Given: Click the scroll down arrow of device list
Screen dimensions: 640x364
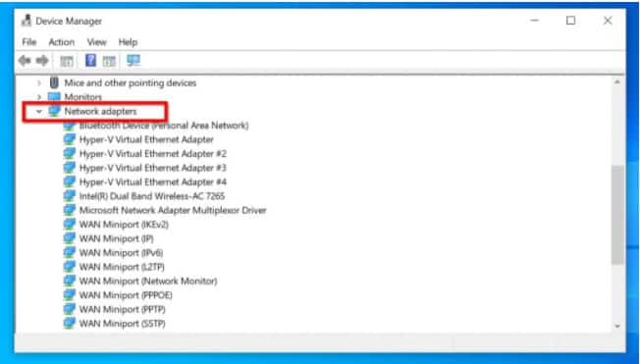Looking at the screenshot, I should pos(617,326).
